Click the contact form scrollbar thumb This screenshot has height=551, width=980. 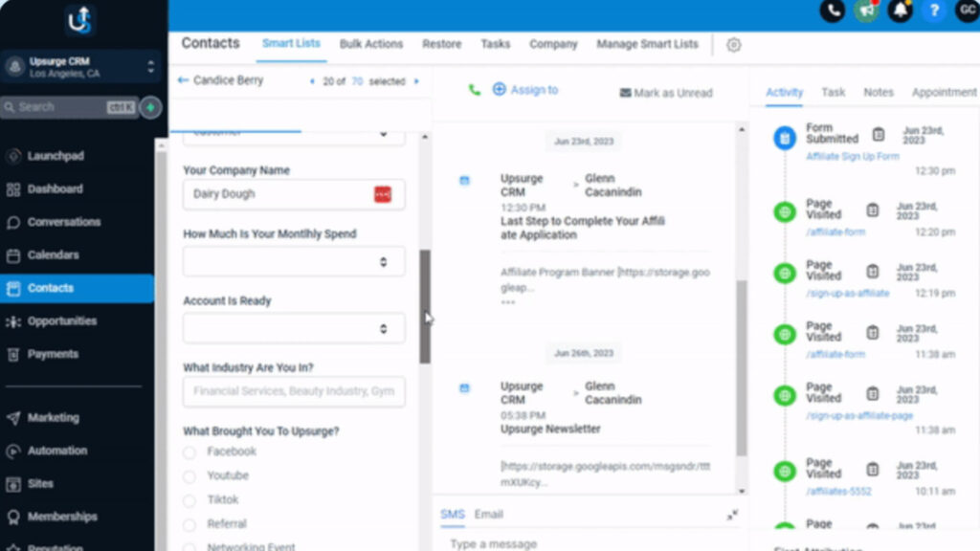click(425, 307)
